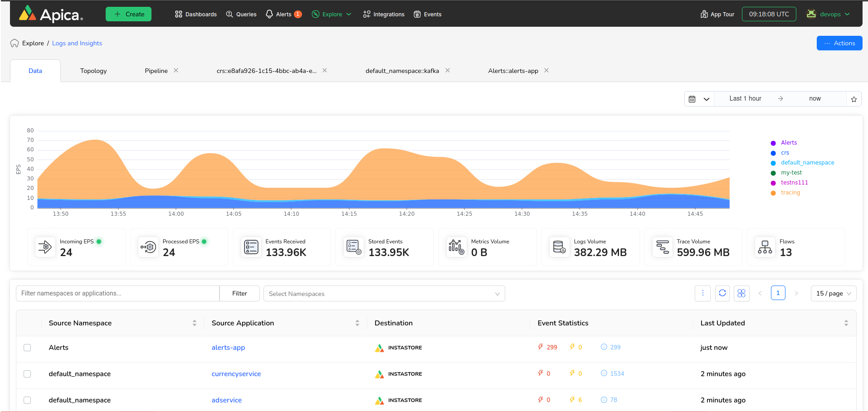Screen dimensions: 868x412
Task: Click the green Create button
Action: 128,15
